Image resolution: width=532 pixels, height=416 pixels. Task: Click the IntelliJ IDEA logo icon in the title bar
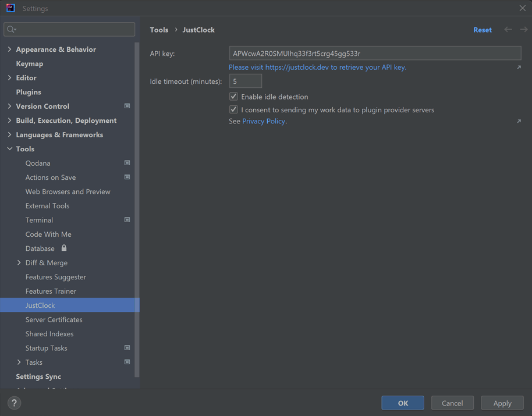[10, 8]
